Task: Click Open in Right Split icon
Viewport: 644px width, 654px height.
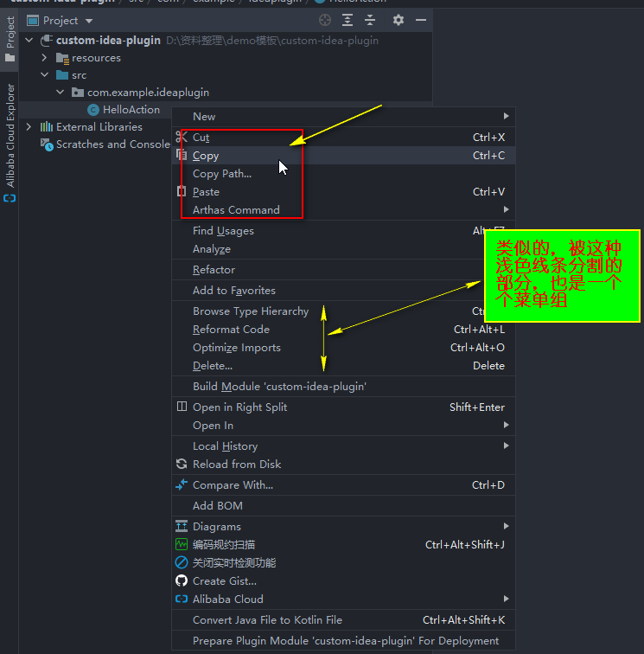Action: pos(182,407)
